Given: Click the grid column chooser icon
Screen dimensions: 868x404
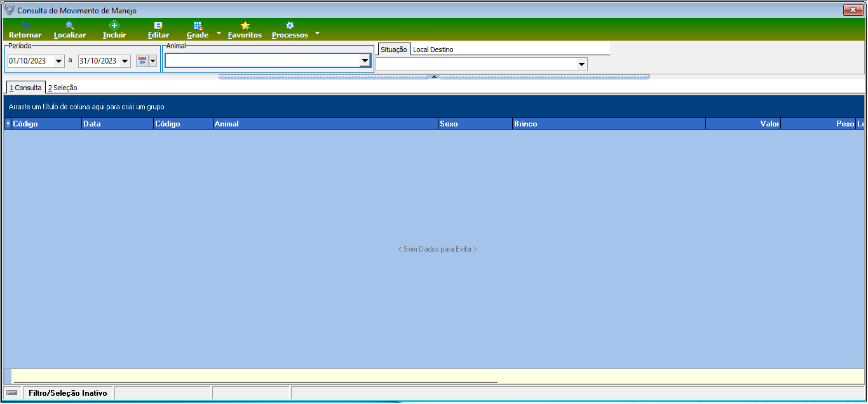Looking at the screenshot, I should pos(8,124).
